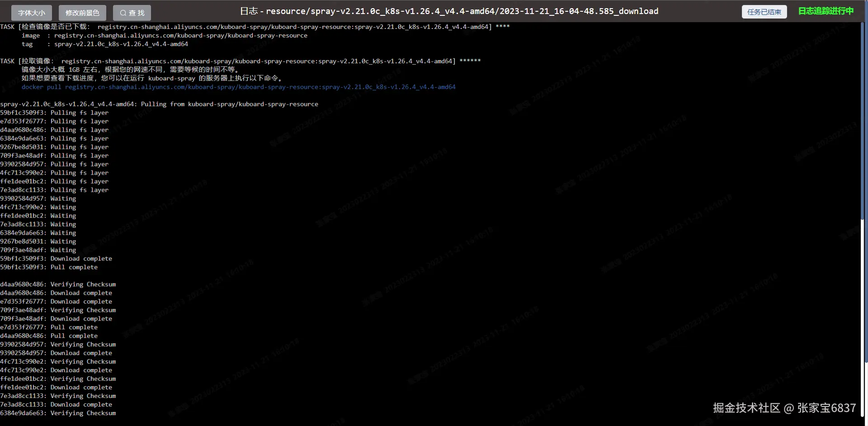
Task: Select '6384e9da6e63: Waiting' line
Action: tap(38, 233)
